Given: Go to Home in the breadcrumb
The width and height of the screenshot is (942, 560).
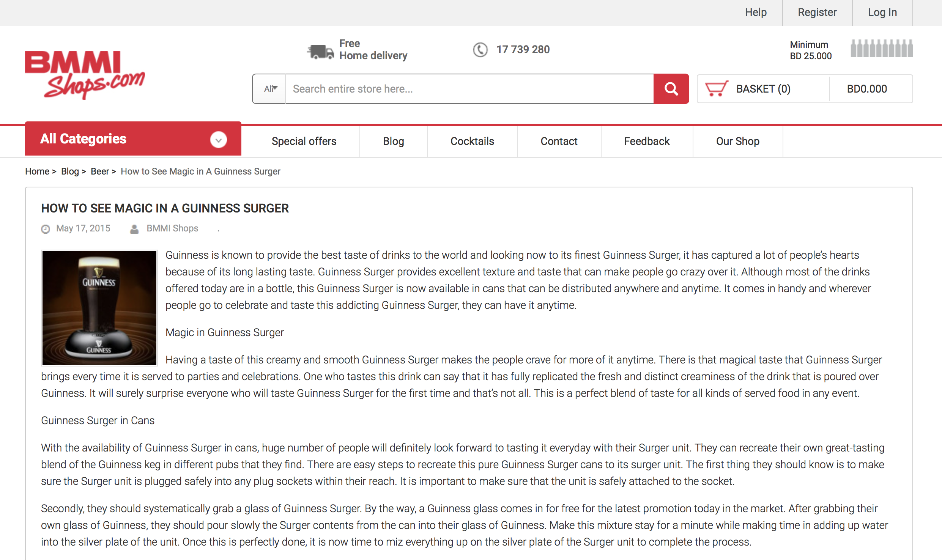Looking at the screenshot, I should coord(37,171).
